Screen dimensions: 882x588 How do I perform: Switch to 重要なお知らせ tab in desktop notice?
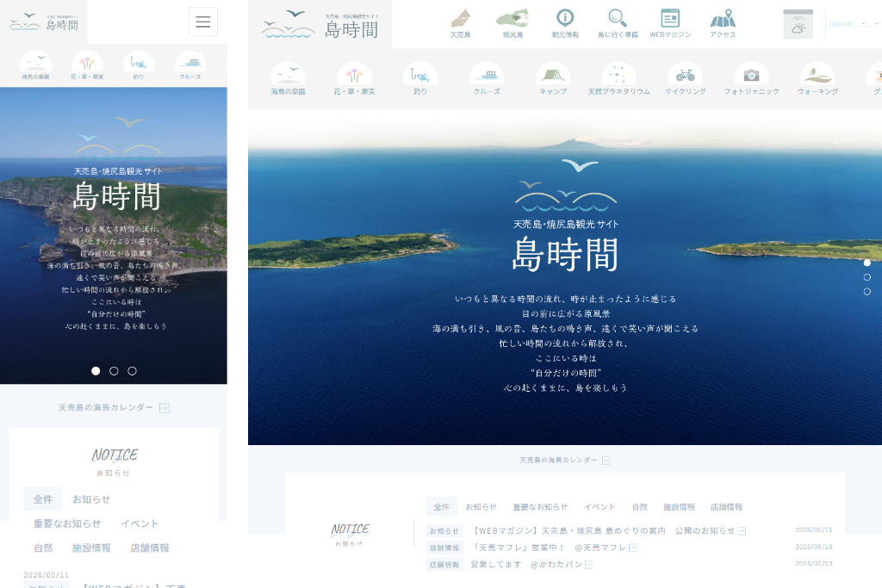coord(540,507)
